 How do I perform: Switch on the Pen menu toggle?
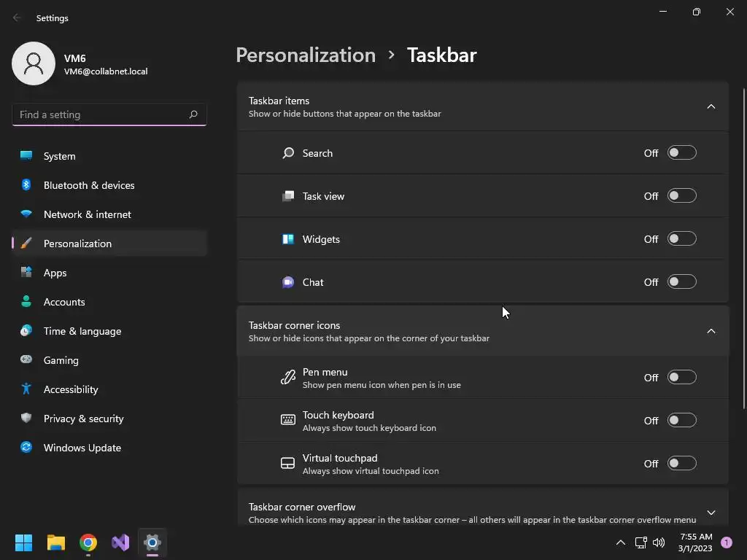[682, 377]
